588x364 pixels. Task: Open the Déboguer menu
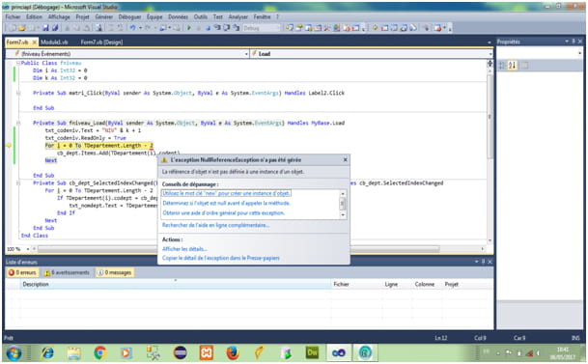pos(129,16)
